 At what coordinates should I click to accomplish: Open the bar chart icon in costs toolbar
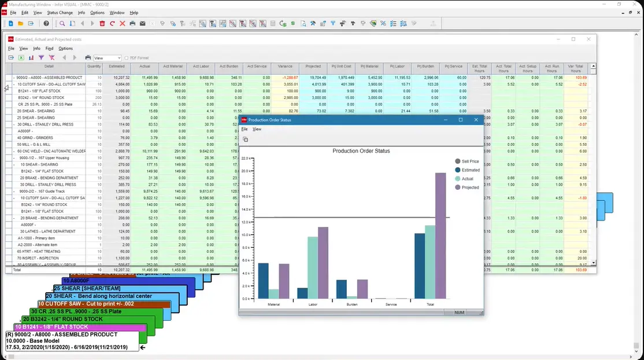[x=31, y=58]
